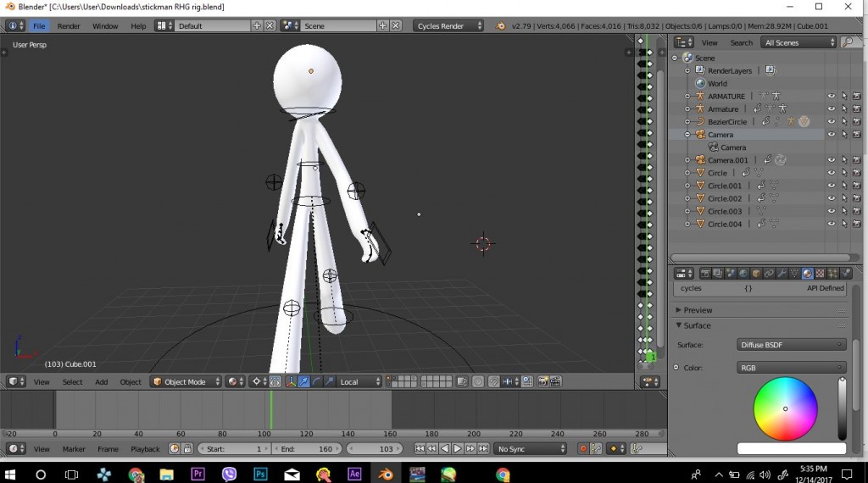The height and width of the screenshot is (483, 868).
Task: Open the Object Mode dropdown
Action: pos(185,382)
